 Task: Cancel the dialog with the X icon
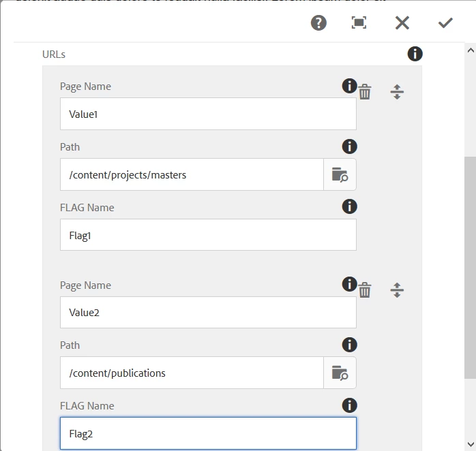(x=402, y=23)
